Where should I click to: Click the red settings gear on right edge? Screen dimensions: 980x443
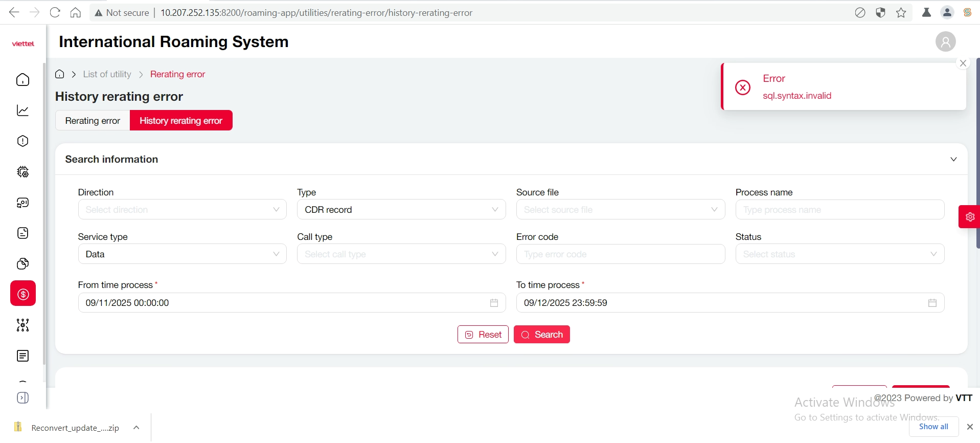969,217
